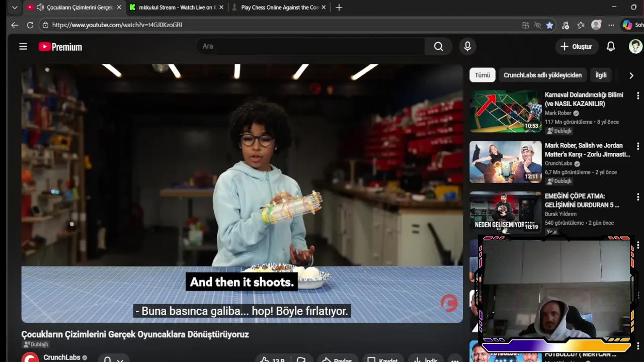Screen dimensions: 644x362
Task: Expand more filter chips with right chevron
Action: (631, 75)
